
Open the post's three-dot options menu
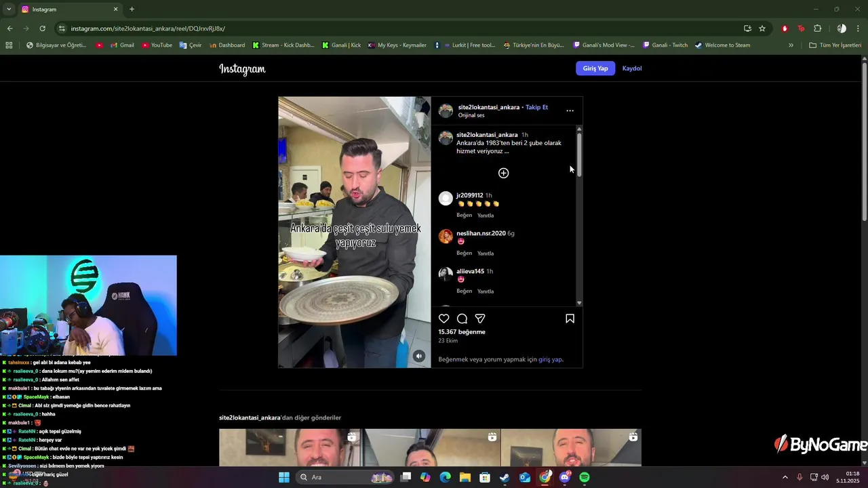[570, 110]
